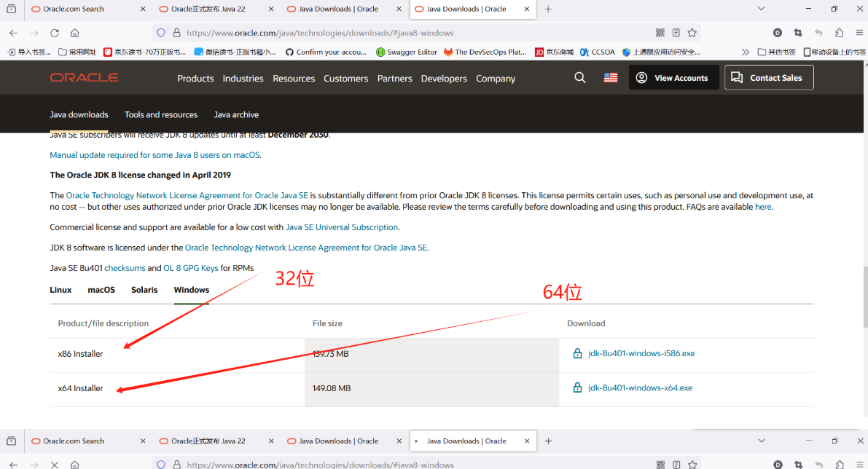Open the list all tabs chevron in lower window
Viewport: 868px width, 469px height.
pos(761,441)
